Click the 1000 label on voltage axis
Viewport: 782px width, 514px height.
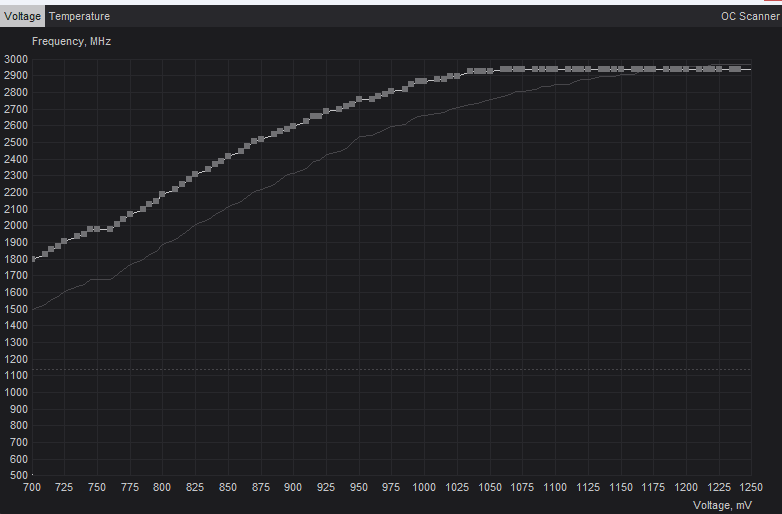tap(424, 487)
